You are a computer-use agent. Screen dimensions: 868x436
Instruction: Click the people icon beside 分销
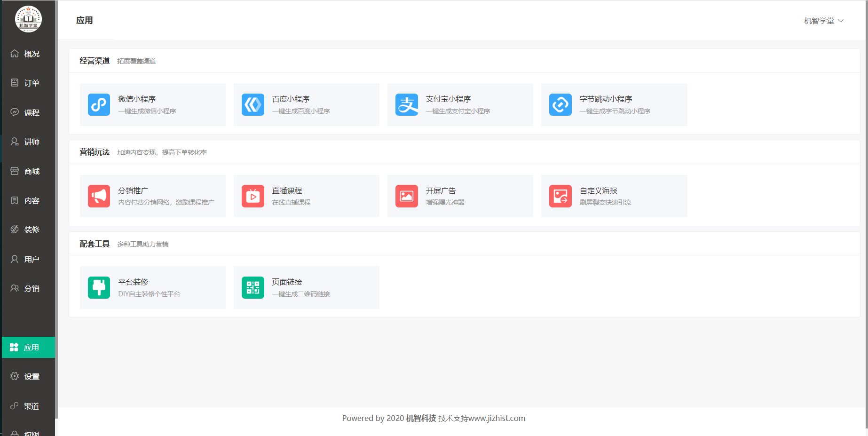[x=15, y=288]
